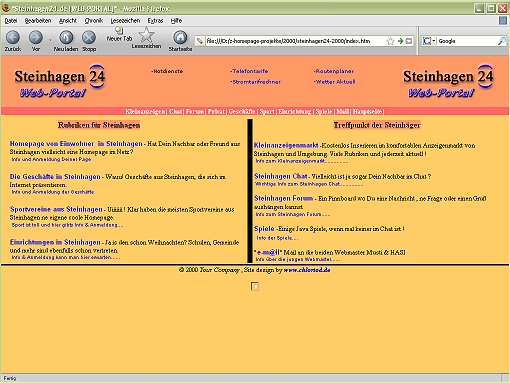The height and width of the screenshot is (383, 510).
Task: Open Die Geschäfte in Steinhagen link
Action: tap(55, 177)
